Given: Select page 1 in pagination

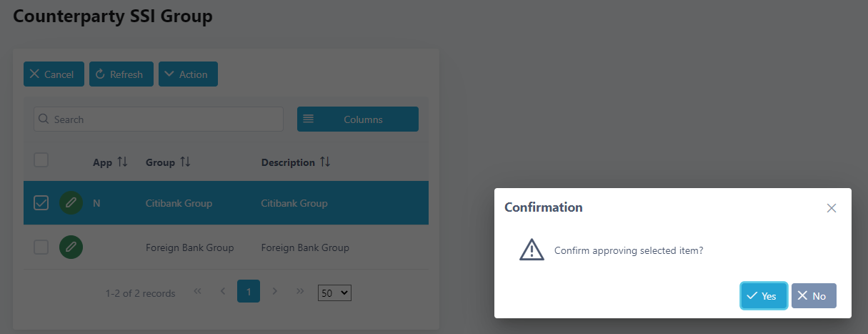Looking at the screenshot, I should click(x=249, y=292).
